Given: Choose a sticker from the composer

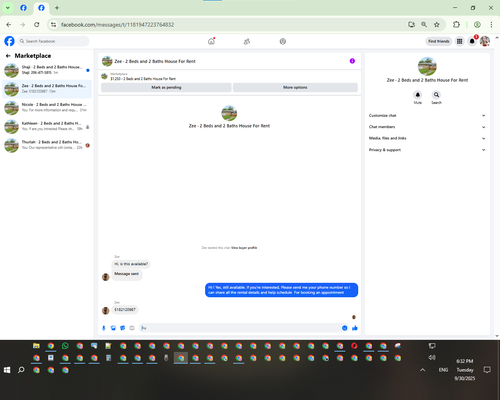Looking at the screenshot, I should click(x=123, y=328).
